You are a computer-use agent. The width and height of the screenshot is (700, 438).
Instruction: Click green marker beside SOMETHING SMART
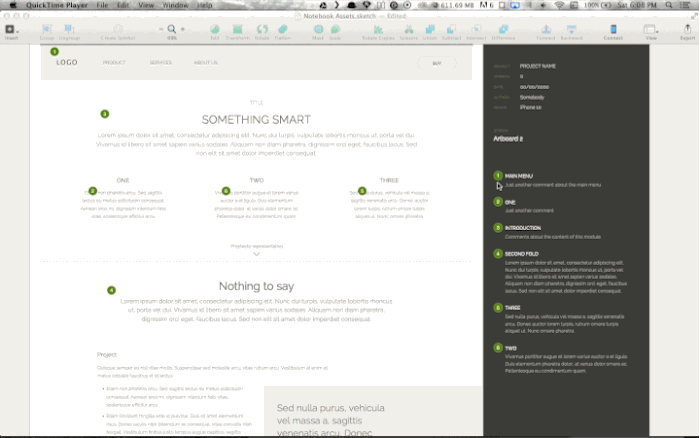pyautogui.click(x=104, y=114)
